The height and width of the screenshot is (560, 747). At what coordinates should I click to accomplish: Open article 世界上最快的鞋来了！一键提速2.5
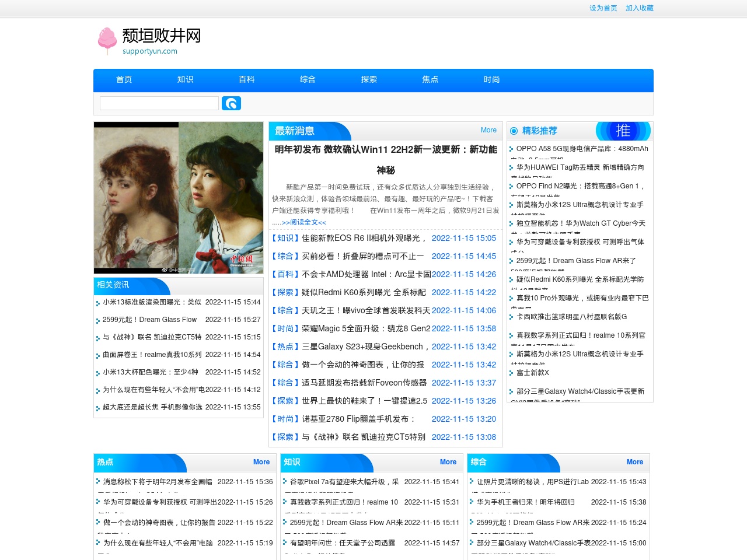coord(365,401)
